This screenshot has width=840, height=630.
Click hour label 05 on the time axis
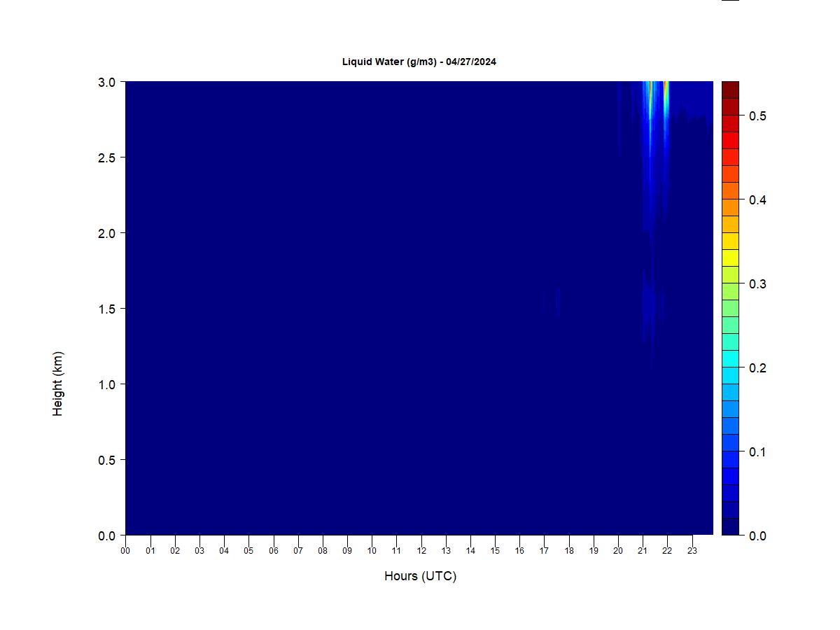coord(248,551)
